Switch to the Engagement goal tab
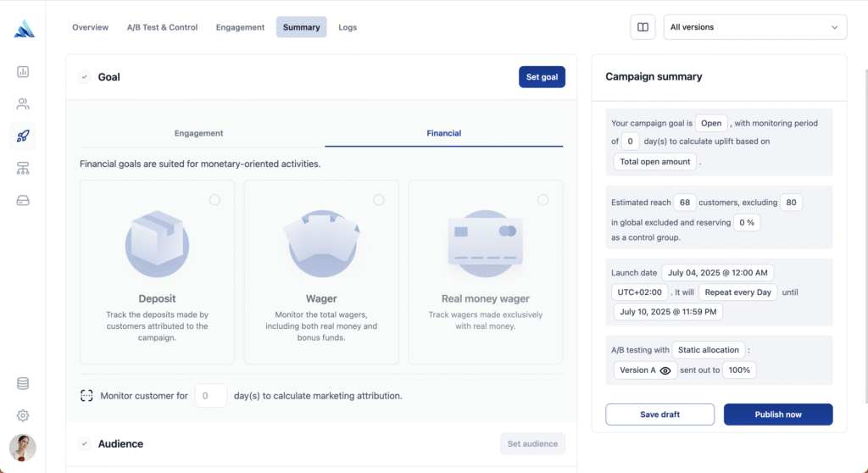Screen dimensions: 868x473 pyautogui.click(x=198, y=133)
